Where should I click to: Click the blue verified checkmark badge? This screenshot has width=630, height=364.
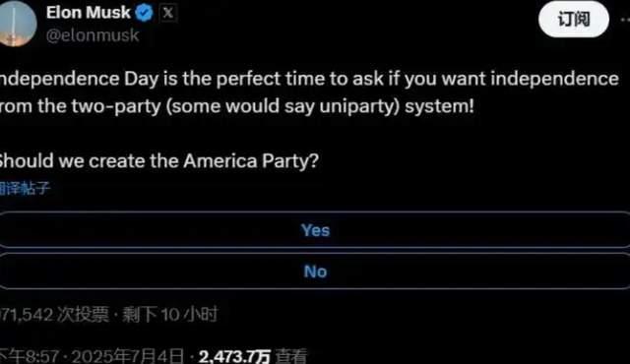[x=145, y=13]
